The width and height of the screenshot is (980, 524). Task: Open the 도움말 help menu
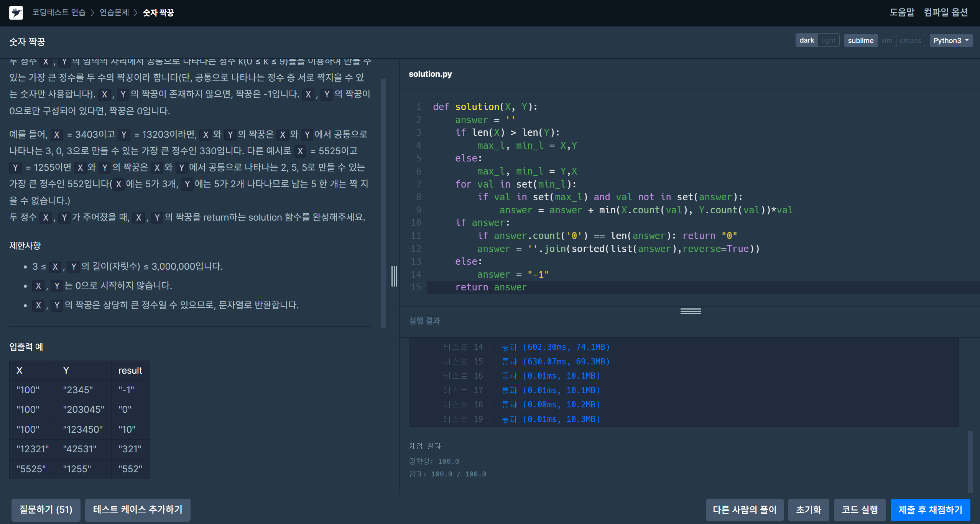[902, 12]
